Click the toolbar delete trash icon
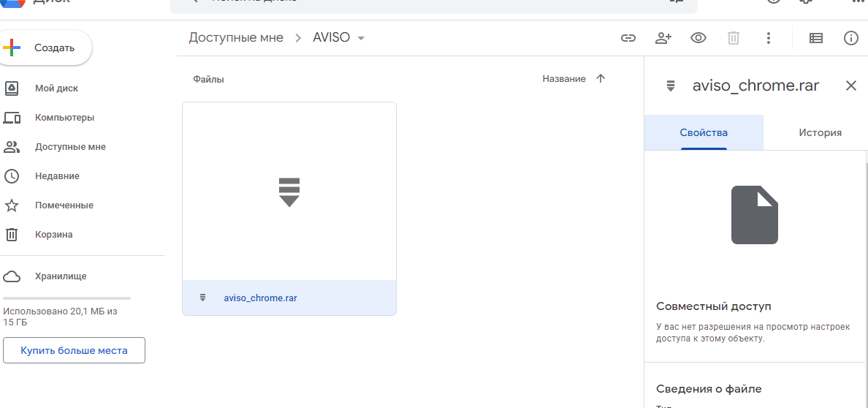The height and width of the screenshot is (408, 868). (x=734, y=38)
